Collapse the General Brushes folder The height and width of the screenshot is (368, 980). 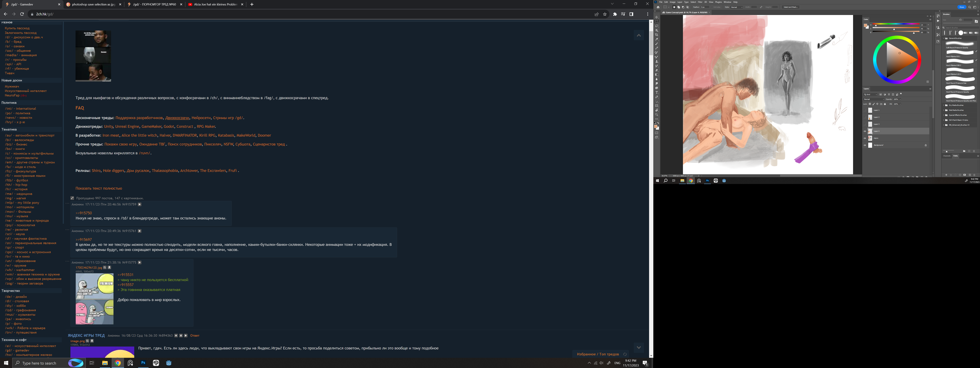tap(943, 39)
